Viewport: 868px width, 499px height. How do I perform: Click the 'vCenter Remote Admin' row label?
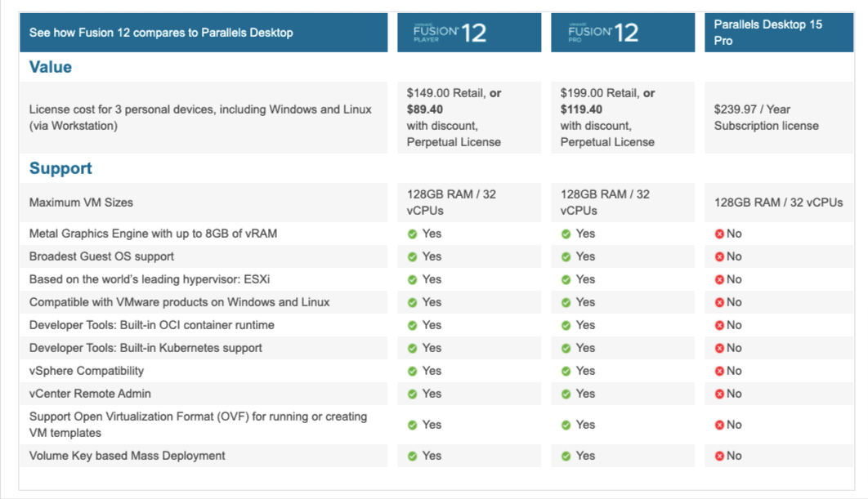click(90, 394)
